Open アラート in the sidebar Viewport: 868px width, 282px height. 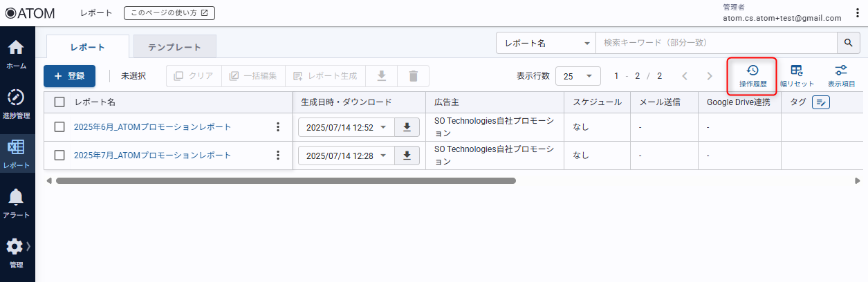tap(17, 203)
